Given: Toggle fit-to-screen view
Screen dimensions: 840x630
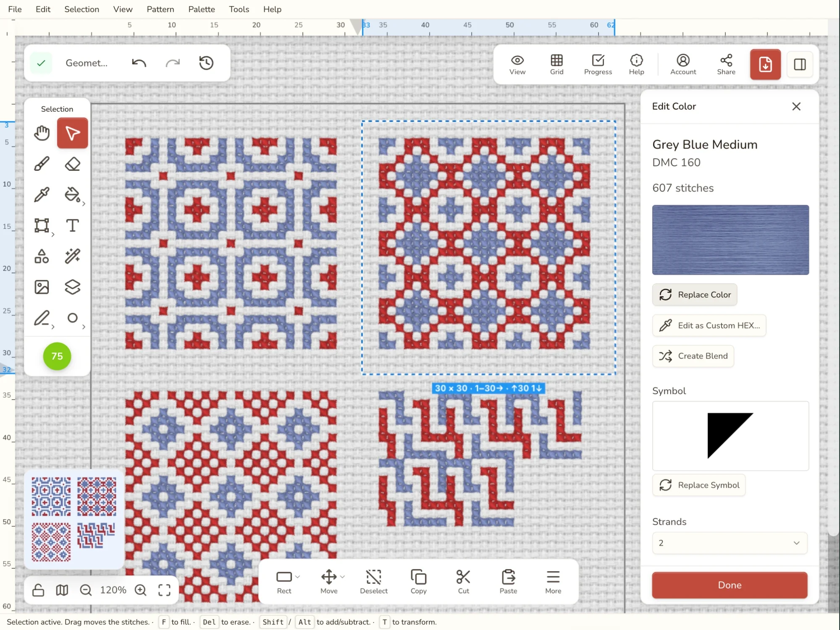Looking at the screenshot, I should [164, 590].
